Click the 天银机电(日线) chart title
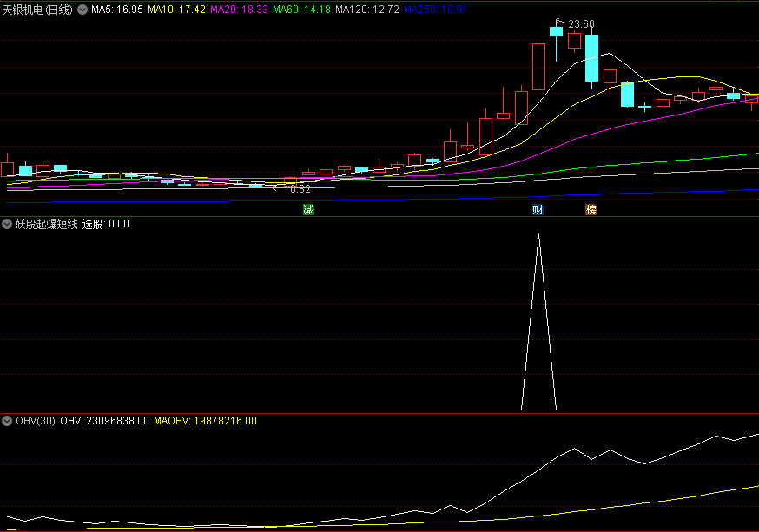The width and height of the screenshot is (759, 532). click(37, 10)
